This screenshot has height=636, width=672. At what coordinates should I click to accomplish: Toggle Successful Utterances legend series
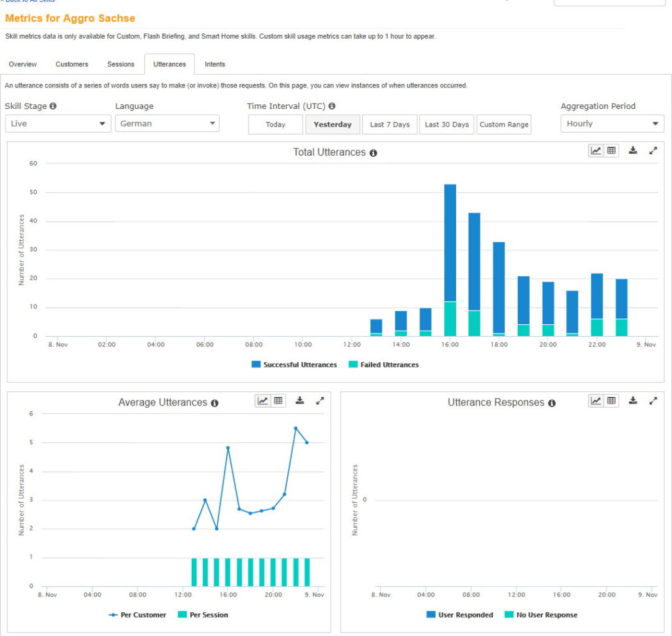pyautogui.click(x=294, y=365)
